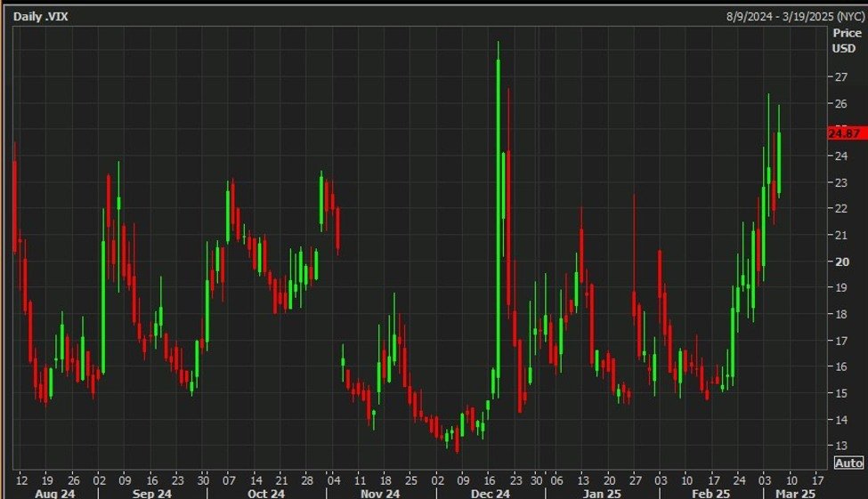The height and width of the screenshot is (499, 868).
Task: Click the bold 20 price axis label
Action: tap(840, 262)
